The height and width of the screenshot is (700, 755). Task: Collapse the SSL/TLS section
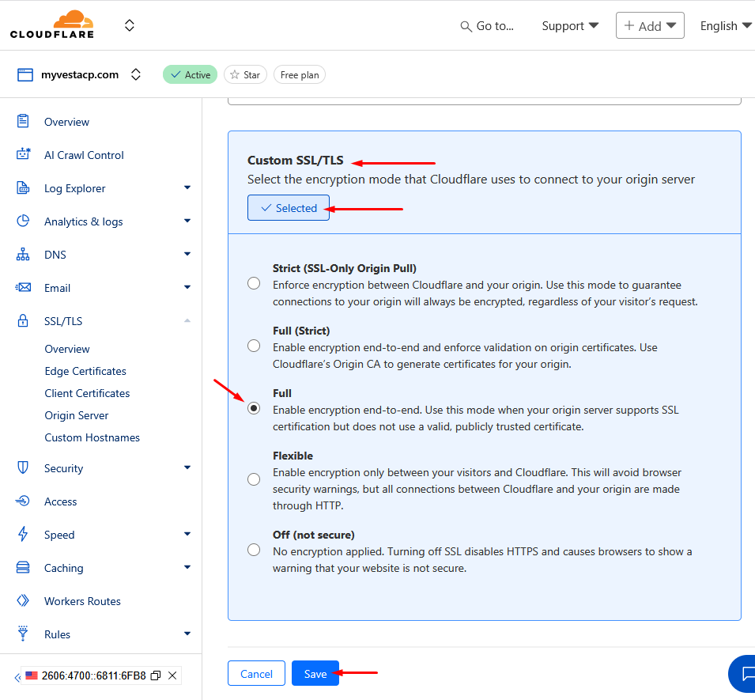(x=187, y=321)
